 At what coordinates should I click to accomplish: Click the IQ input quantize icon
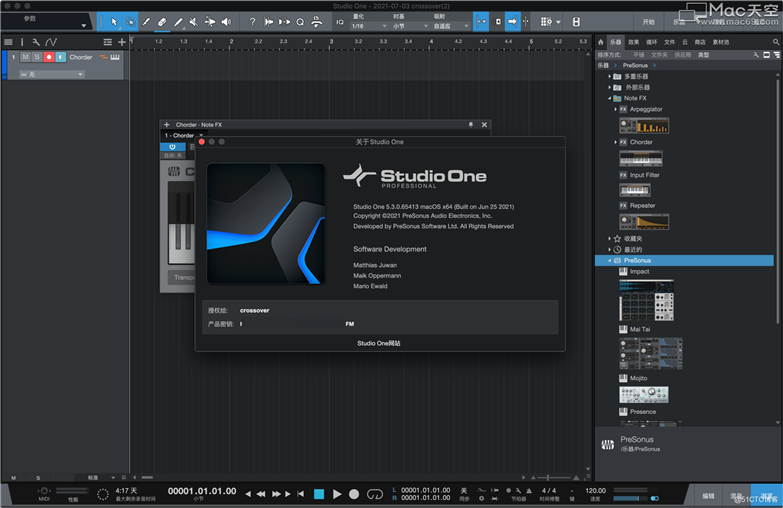[x=340, y=22]
